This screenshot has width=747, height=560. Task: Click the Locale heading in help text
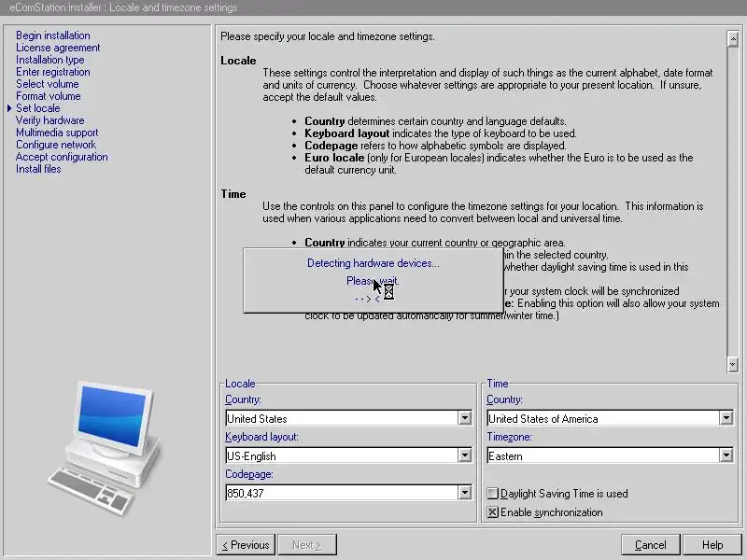coord(238,61)
